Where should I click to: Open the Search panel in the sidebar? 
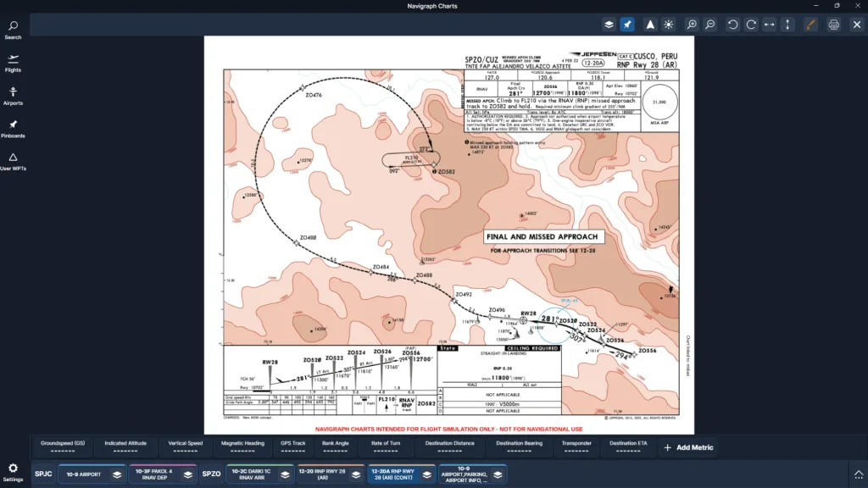click(13, 30)
